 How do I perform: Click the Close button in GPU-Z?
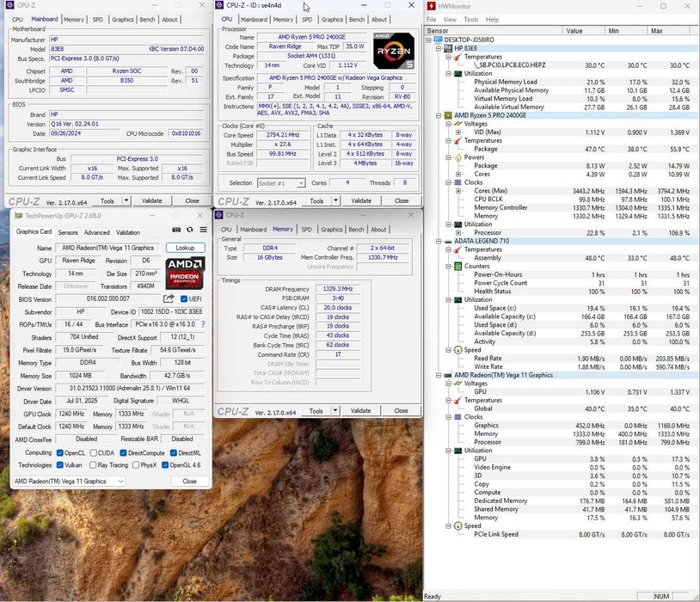click(190, 481)
